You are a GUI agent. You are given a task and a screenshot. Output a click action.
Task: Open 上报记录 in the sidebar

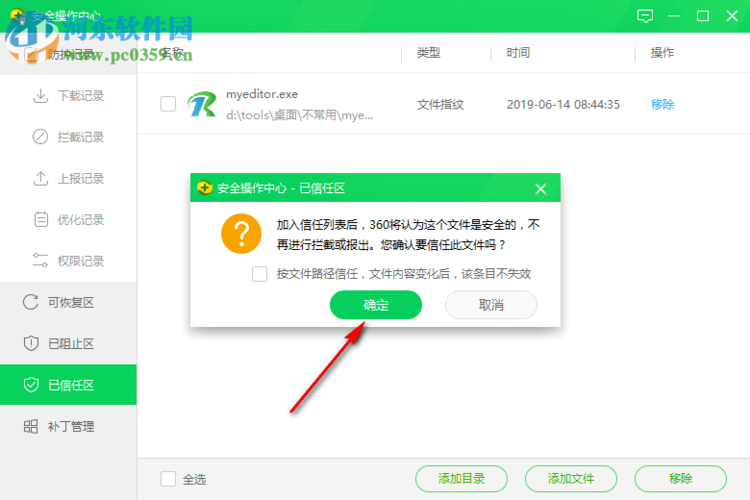(68, 178)
